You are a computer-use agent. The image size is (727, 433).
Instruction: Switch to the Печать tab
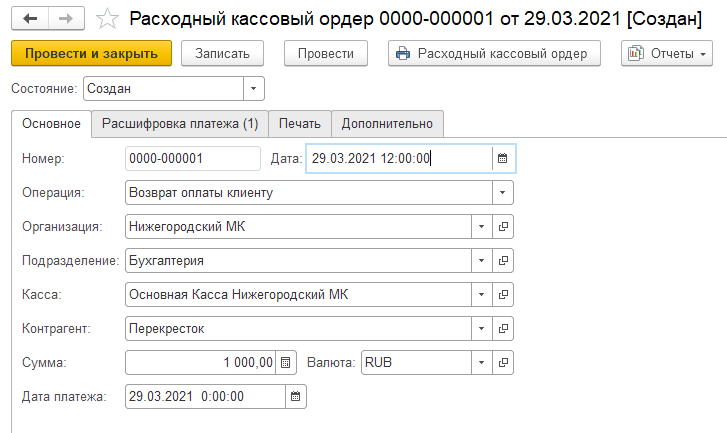(299, 124)
